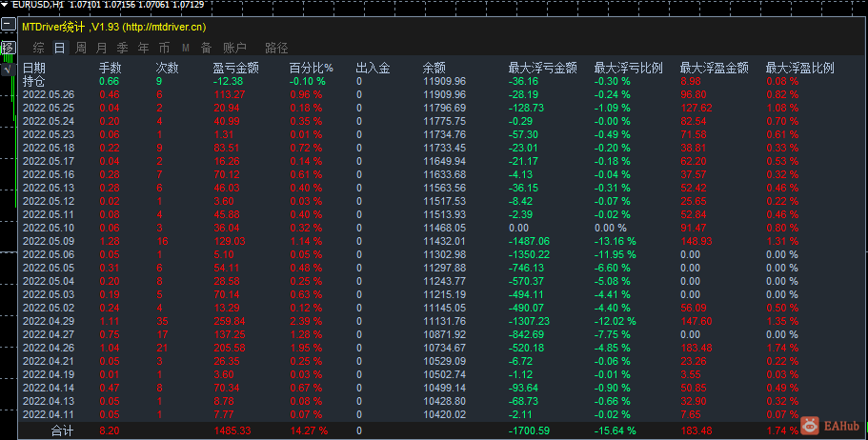Select the 2022.04.26 date row

49,348
